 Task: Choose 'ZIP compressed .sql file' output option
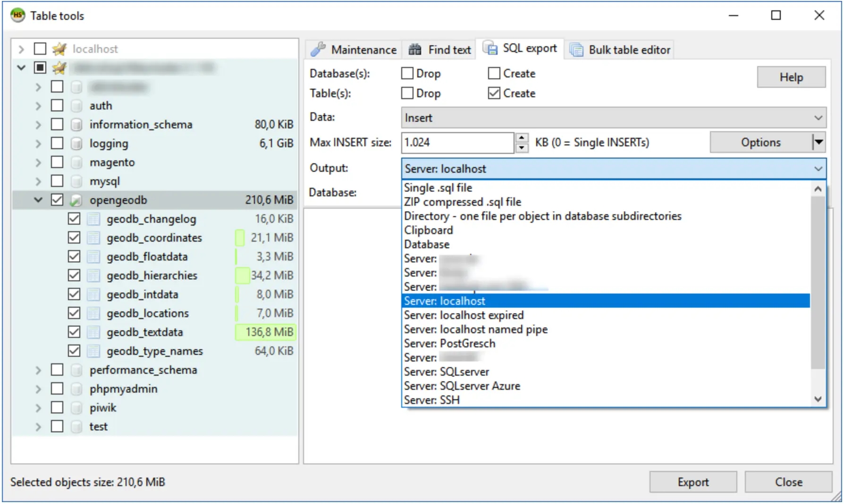tap(463, 202)
